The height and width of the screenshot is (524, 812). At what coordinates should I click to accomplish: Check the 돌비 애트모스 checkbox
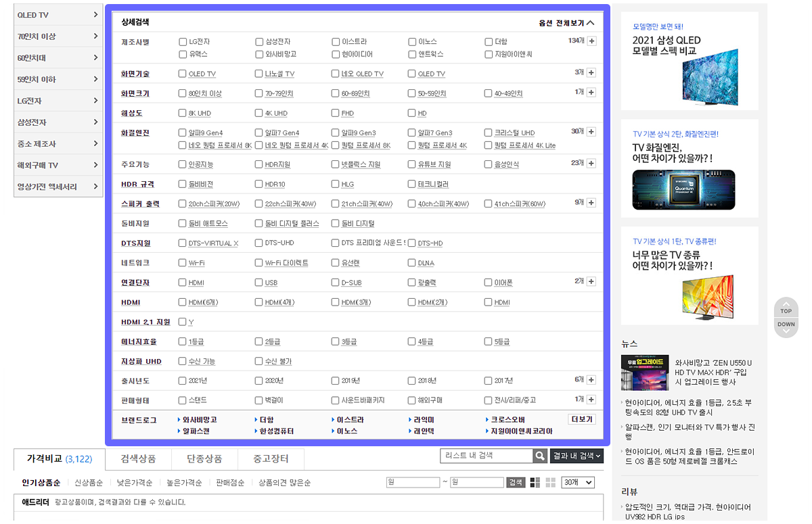point(183,224)
